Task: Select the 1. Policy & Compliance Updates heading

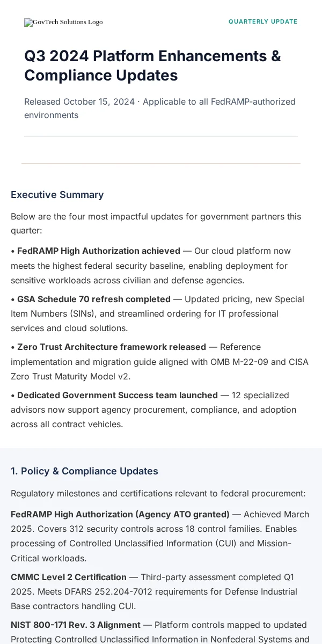Action: tap(84, 471)
